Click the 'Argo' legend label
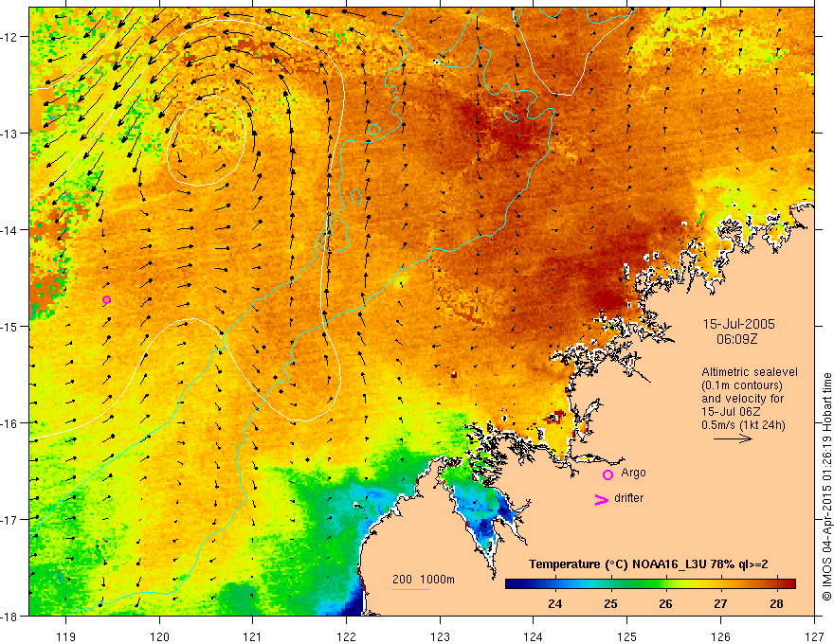This screenshot has width=834, height=644. tap(633, 473)
